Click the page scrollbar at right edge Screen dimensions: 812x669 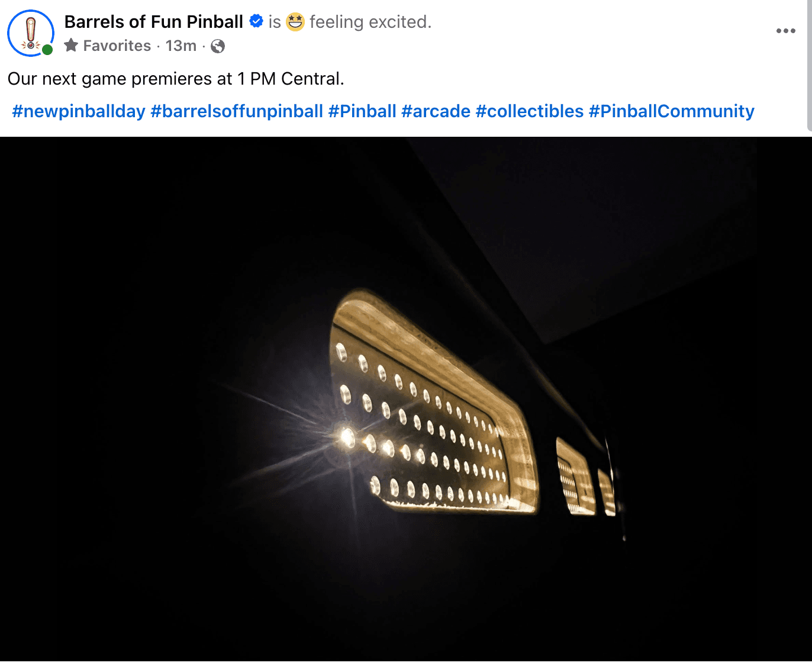pyautogui.click(x=810, y=65)
